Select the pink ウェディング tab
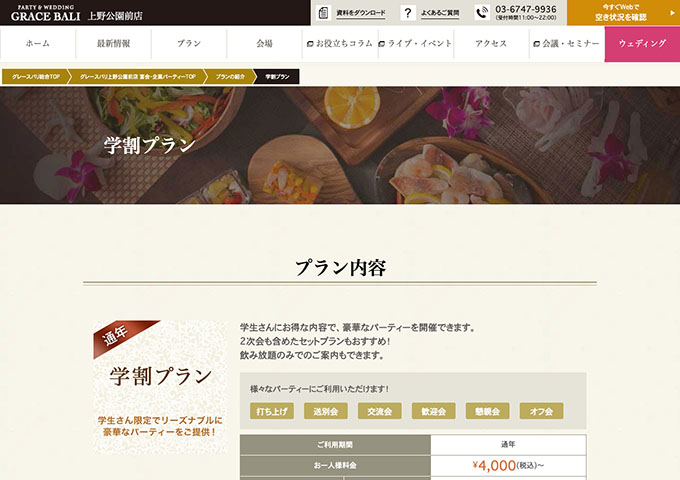Viewport: 680px width, 480px height. point(642,43)
